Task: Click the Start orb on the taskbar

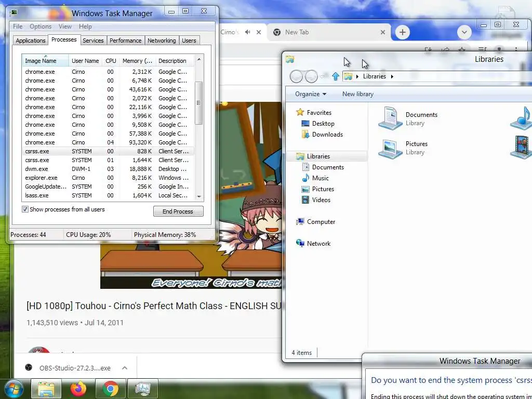Action: point(14,389)
